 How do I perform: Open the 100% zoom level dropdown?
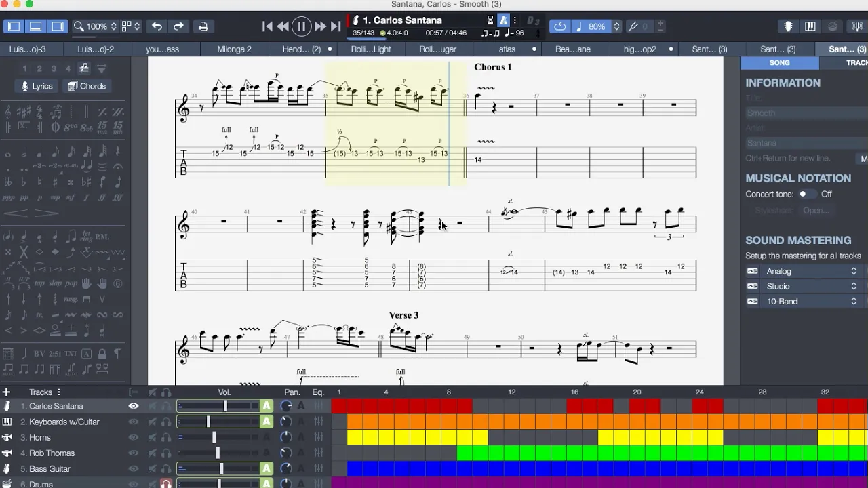pyautogui.click(x=96, y=26)
